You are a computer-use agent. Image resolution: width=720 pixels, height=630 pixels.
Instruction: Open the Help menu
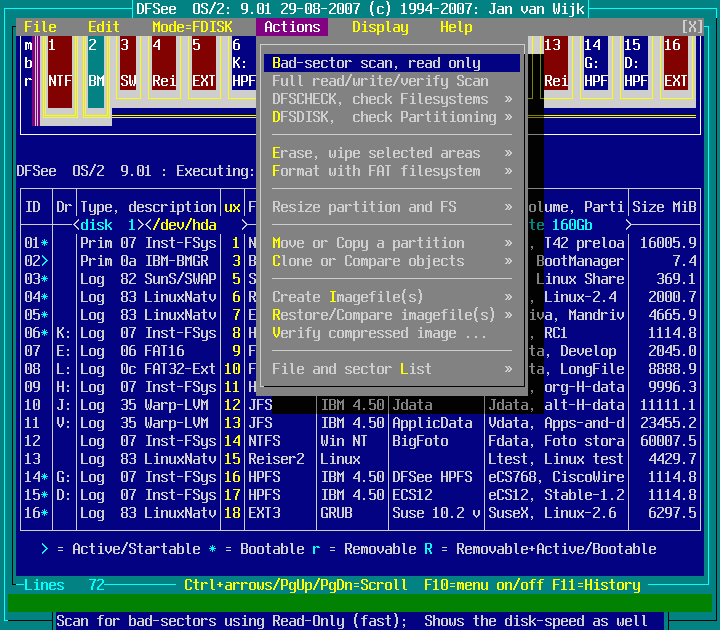coord(456,27)
